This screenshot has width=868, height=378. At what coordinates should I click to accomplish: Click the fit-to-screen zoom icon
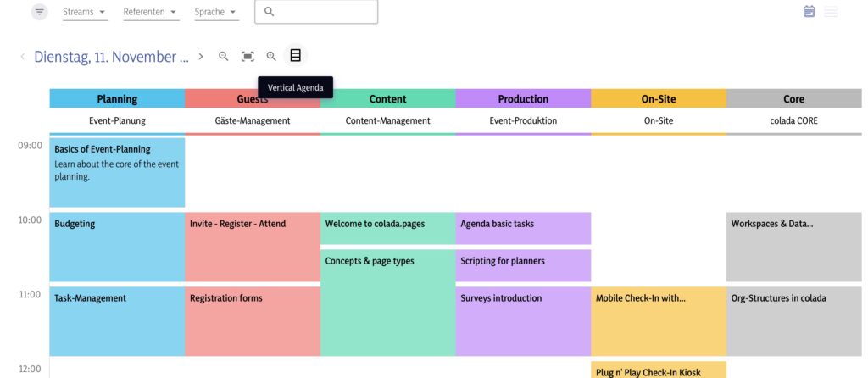coord(248,57)
